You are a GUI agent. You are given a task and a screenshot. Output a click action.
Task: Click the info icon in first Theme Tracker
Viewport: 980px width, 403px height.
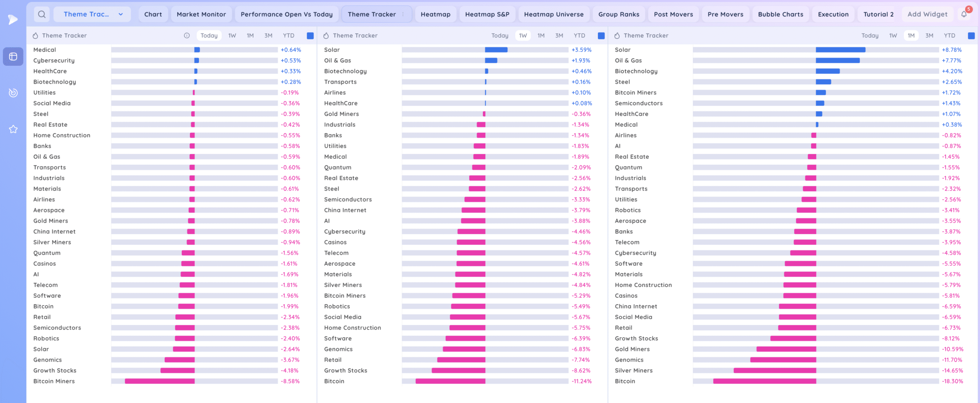[187, 36]
